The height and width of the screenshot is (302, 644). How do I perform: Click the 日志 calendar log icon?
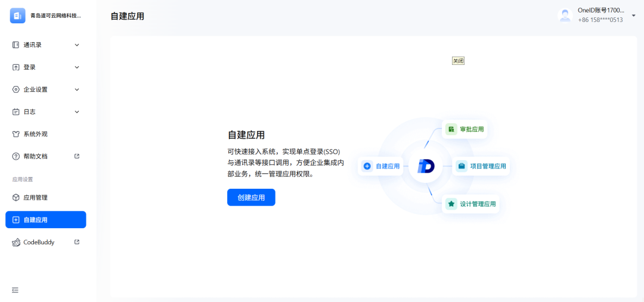(x=16, y=111)
